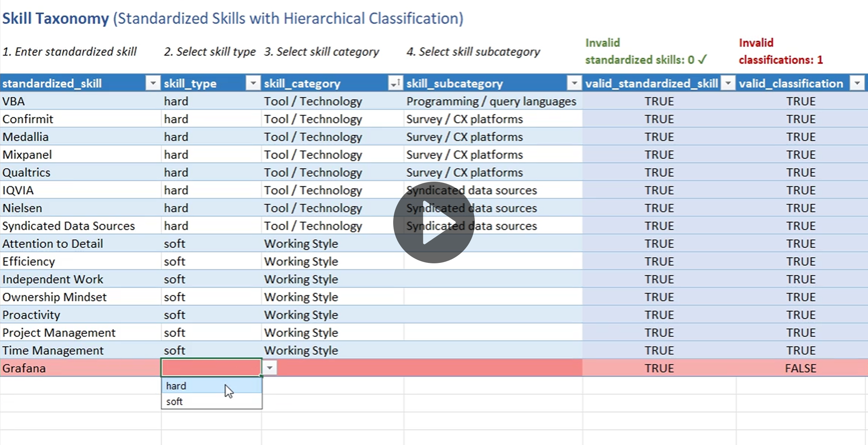Select the Nielsen cell
Image resolution: width=868 pixels, height=445 pixels.
point(80,208)
